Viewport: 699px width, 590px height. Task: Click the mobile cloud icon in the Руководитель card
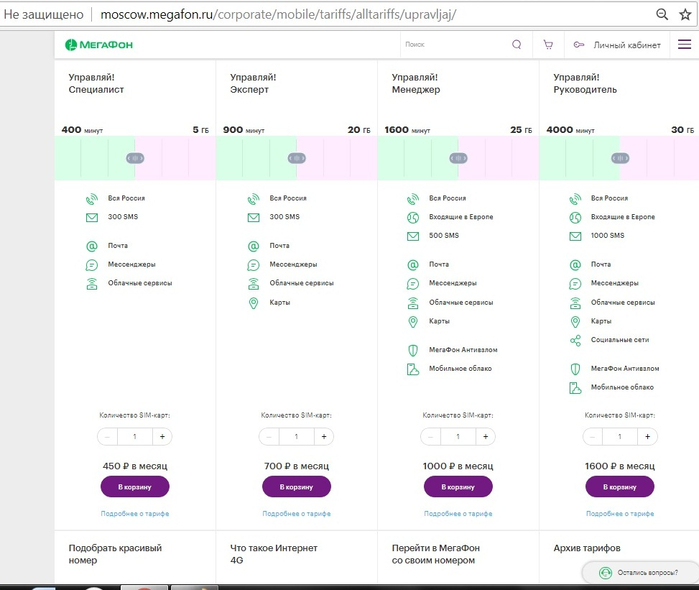point(575,388)
